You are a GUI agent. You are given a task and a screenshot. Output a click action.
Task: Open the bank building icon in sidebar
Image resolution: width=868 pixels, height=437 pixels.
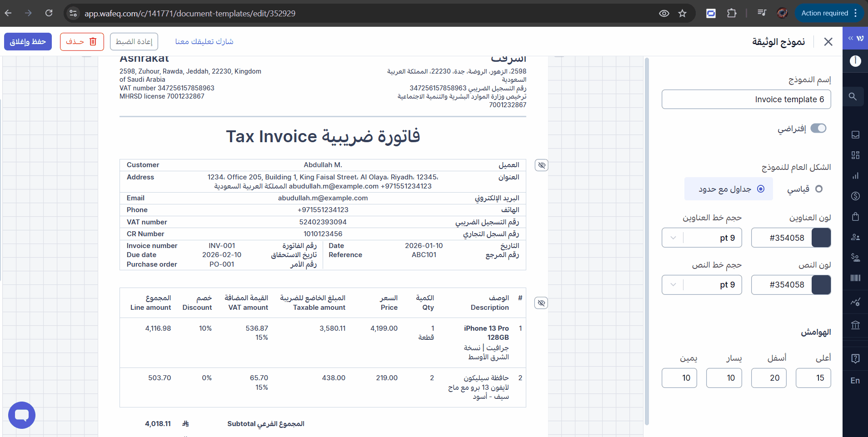(855, 325)
